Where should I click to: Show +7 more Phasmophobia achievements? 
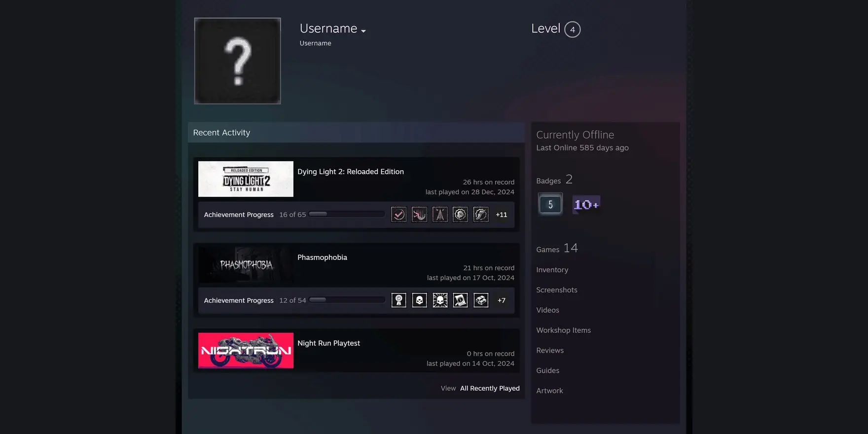502,300
